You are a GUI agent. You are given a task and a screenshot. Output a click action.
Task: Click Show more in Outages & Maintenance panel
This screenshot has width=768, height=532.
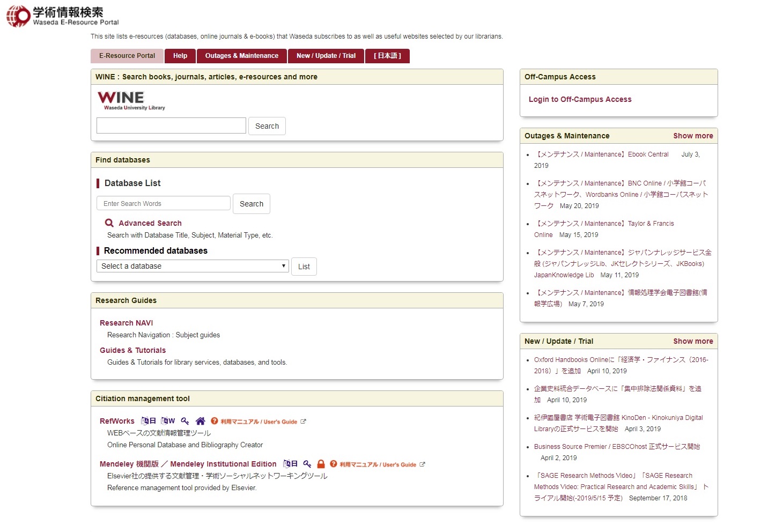coord(693,136)
